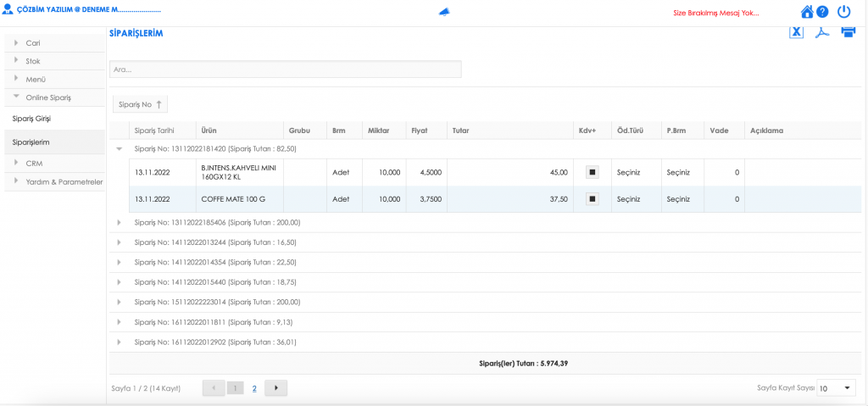The height and width of the screenshot is (406, 868).
Task: Click the printer icon
Action: (x=848, y=32)
